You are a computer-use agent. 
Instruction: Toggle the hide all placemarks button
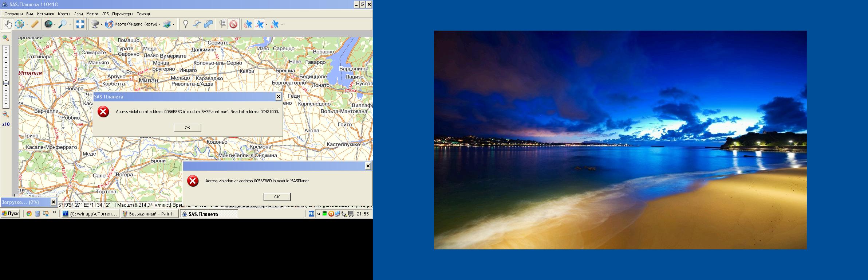click(x=233, y=24)
